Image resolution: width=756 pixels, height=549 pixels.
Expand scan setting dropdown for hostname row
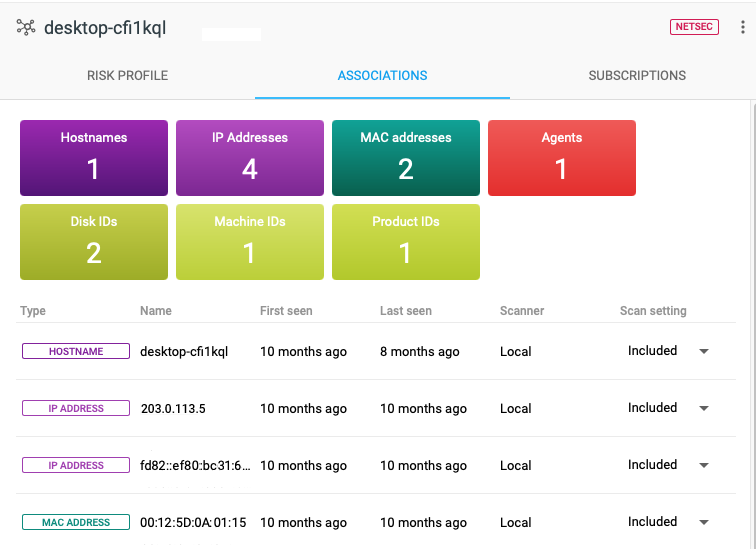pyautogui.click(x=703, y=351)
